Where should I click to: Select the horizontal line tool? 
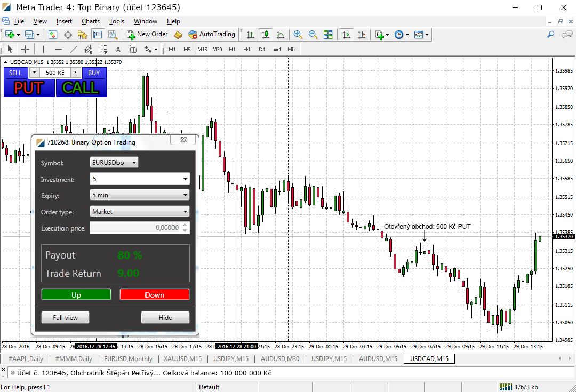59,49
